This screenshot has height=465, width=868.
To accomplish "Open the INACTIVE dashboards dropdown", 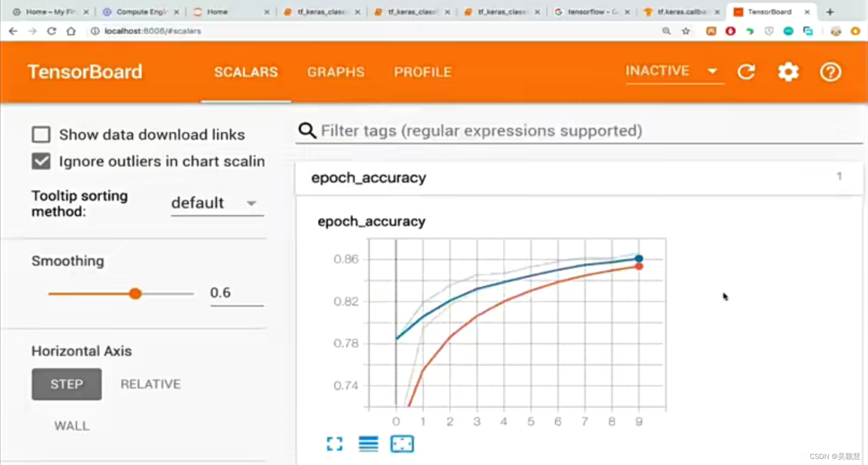I will point(674,71).
